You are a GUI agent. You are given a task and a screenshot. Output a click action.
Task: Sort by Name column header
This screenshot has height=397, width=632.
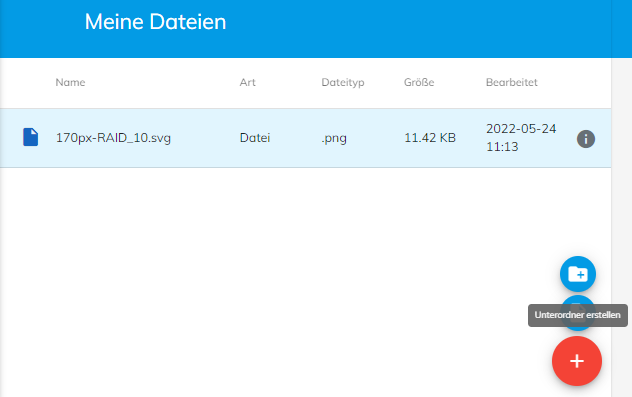pyautogui.click(x=70, y=82)
